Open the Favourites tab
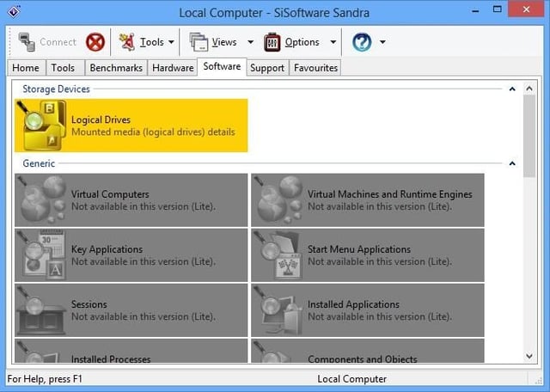 (315, 67)
